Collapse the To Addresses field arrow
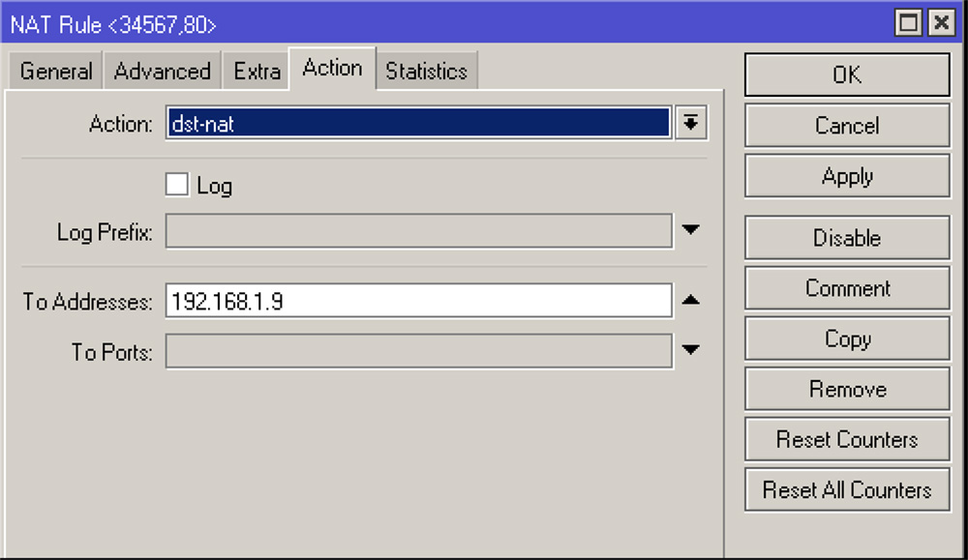The image size is (968, 560). pos(690,301)
